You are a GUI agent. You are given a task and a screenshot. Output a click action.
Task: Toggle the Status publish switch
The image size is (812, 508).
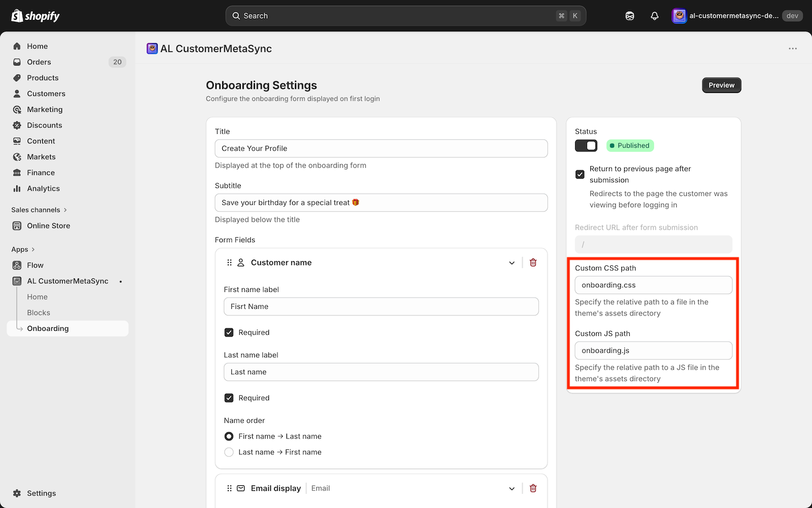[x=586, y=146]
